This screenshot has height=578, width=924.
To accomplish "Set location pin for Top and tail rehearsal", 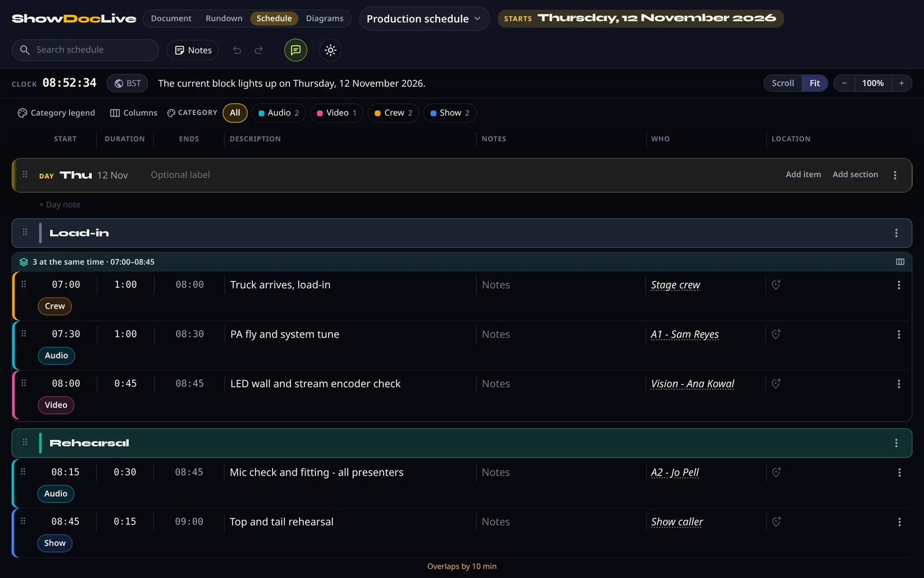I will click(777, 521).
